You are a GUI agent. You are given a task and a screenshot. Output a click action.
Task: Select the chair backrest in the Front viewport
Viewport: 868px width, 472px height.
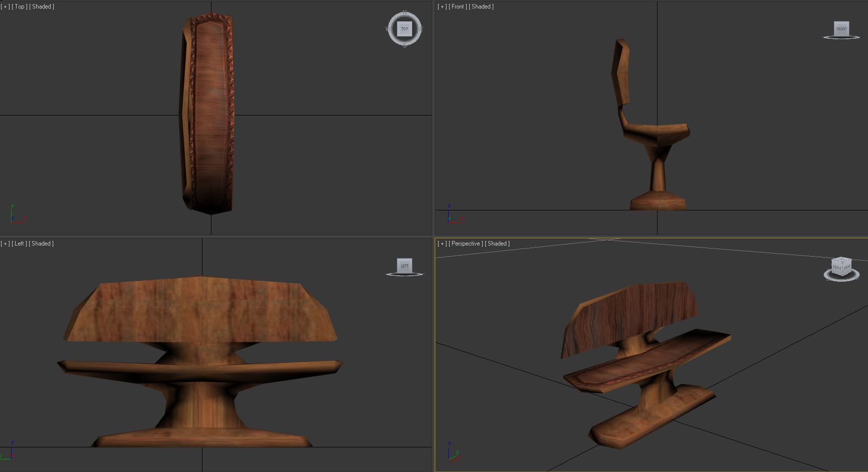click(x=621, y=73)
